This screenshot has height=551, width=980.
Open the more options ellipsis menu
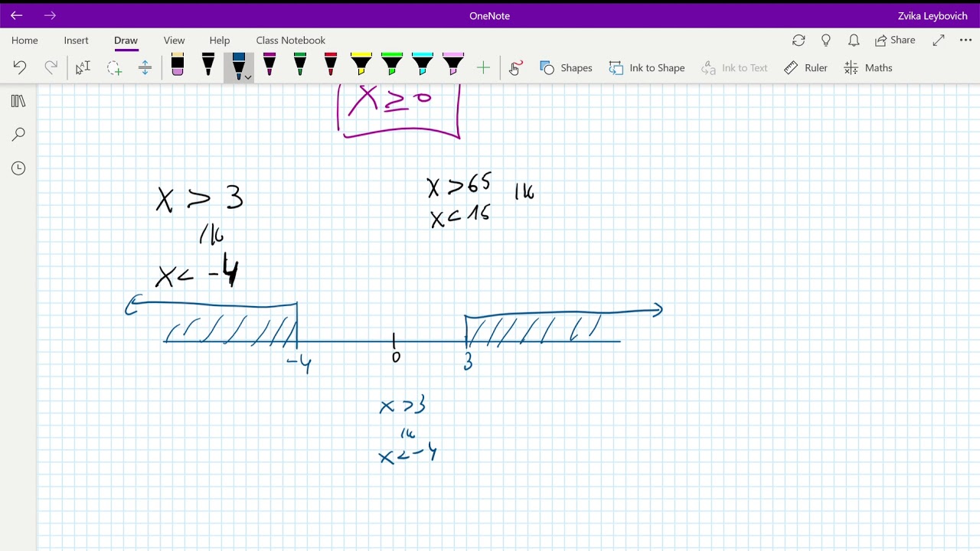[x=965, y=40]
